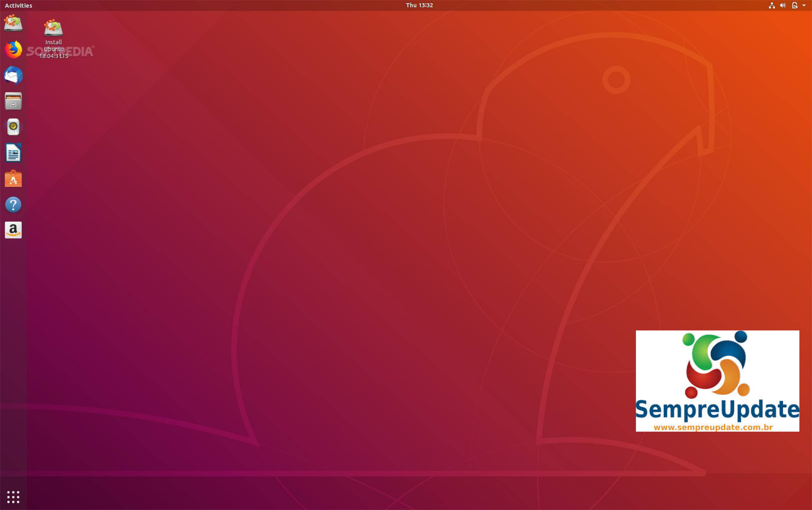This screenshot has height=510, width=812.
Task: Open the Files manager dock icon
Action: click(x=13, y=101)
